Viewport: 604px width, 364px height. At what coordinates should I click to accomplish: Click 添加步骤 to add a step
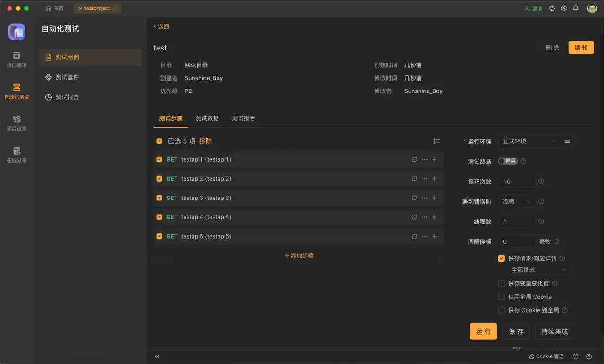(x=299, y=256)
